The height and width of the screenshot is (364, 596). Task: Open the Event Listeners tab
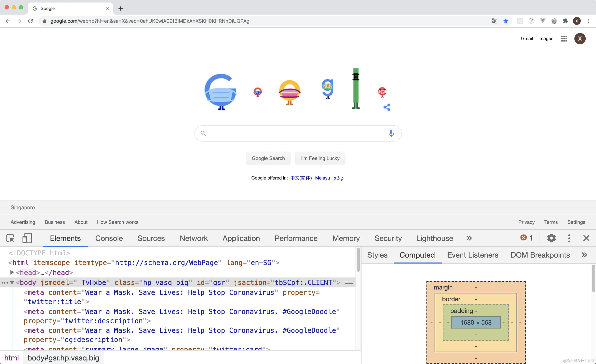473,255
